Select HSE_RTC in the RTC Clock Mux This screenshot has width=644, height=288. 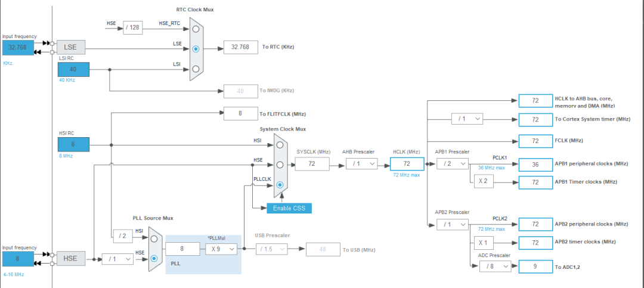pos(196,29)
